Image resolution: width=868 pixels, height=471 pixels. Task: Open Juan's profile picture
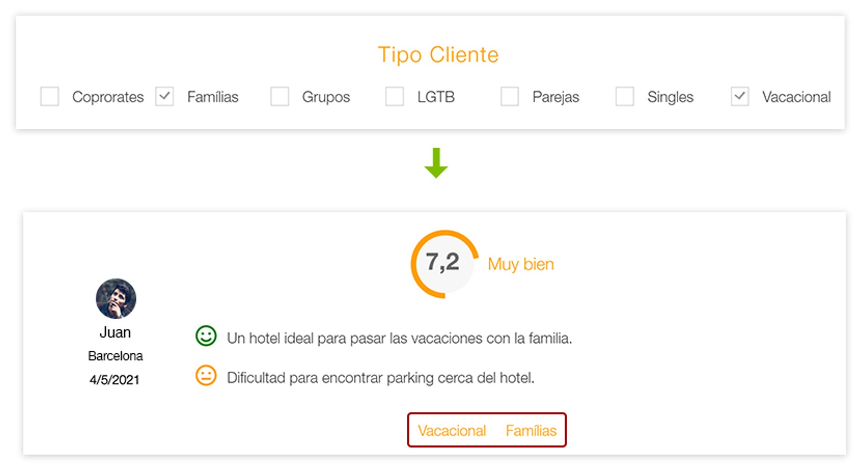[116, 299]
